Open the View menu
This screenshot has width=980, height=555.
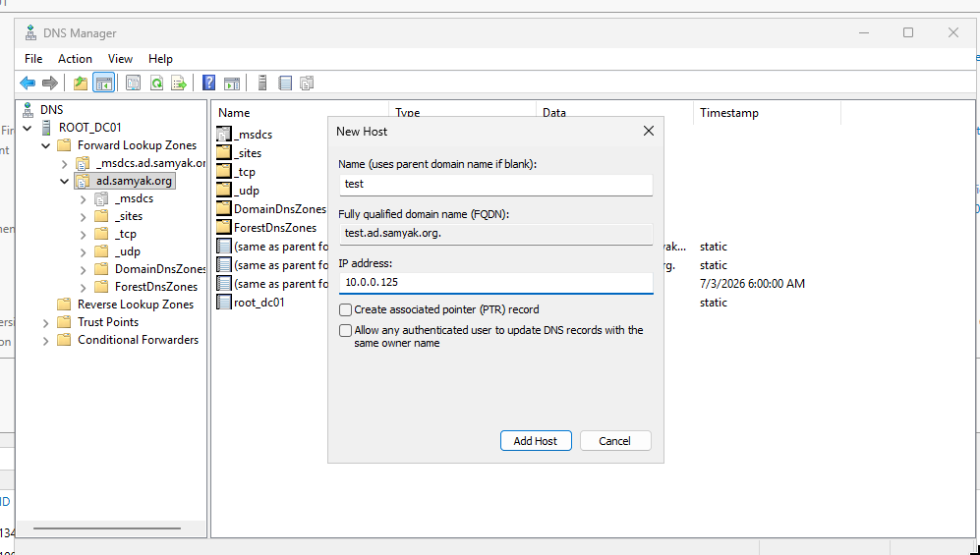(120, 59)
